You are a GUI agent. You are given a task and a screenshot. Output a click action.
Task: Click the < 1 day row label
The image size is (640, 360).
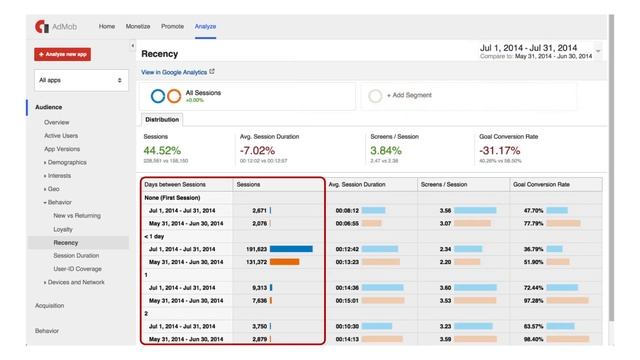click(x=154, y=236)
